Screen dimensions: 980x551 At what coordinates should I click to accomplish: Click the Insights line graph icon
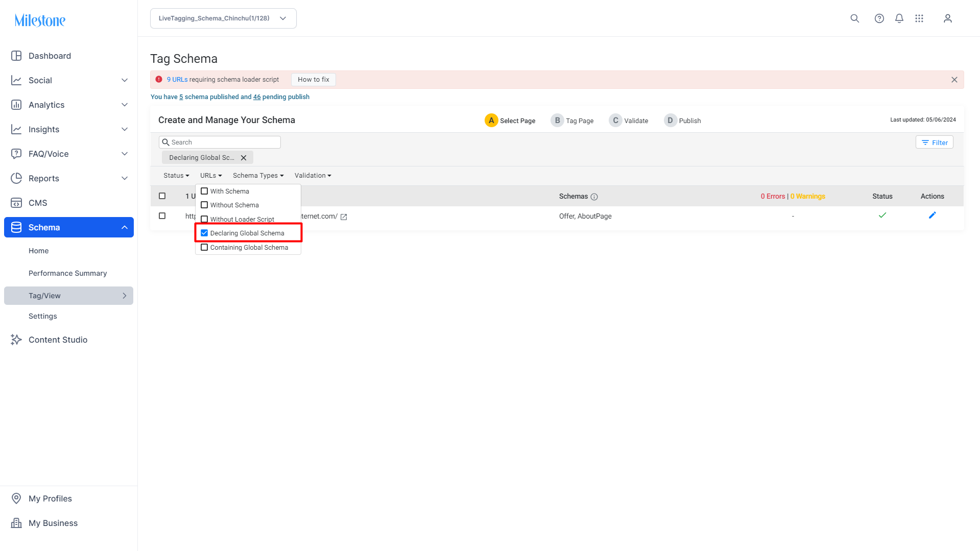click(x=16, y=129)
